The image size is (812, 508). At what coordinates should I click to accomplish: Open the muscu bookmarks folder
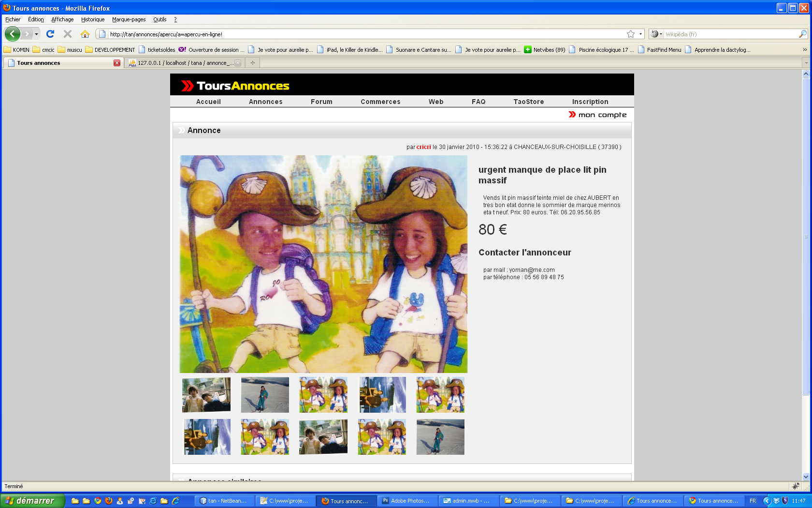(x=70, y=49)
